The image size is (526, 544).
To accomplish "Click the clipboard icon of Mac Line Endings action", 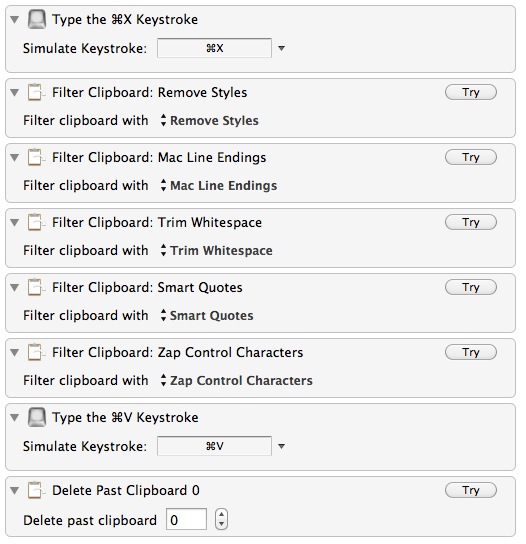I will [x=36, y=158].
